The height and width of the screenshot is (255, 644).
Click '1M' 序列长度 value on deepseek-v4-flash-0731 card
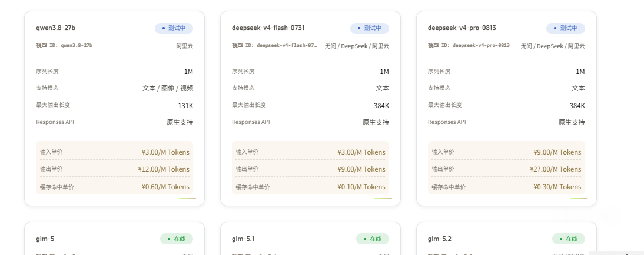384,72
